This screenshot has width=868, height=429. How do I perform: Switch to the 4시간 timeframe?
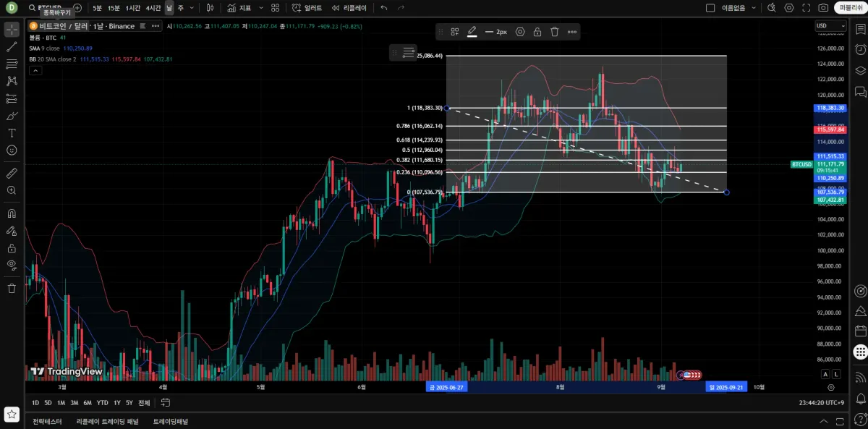(x=153, y=7)
